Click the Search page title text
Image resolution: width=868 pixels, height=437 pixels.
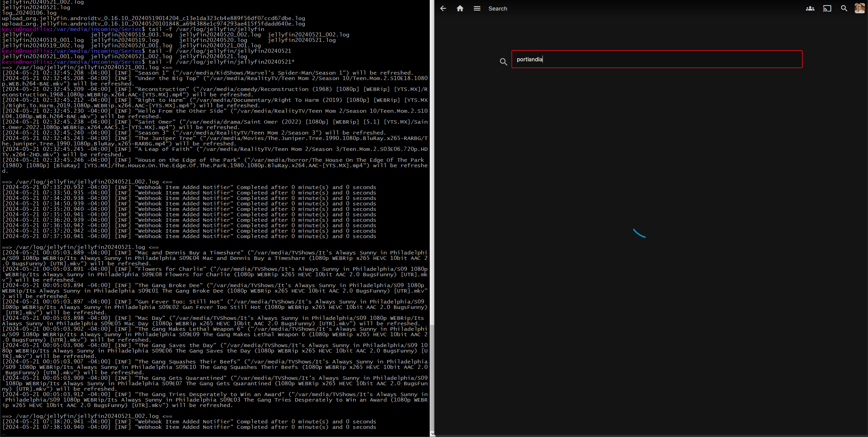pos(498,9)
